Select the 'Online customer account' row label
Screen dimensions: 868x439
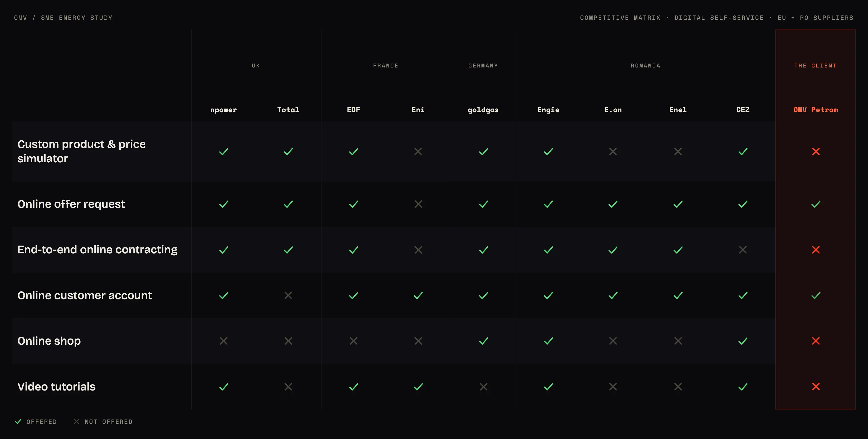[x=85, y=295]
